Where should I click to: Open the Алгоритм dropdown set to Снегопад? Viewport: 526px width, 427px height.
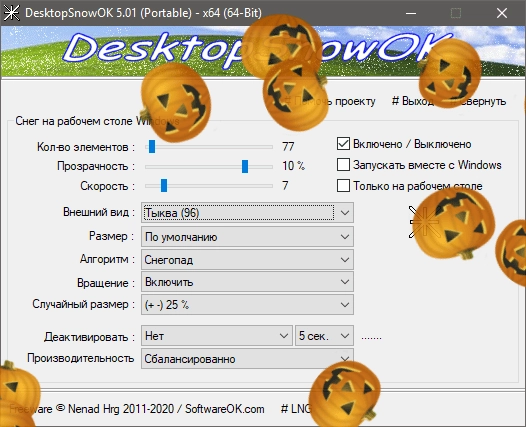pos(247,260)
